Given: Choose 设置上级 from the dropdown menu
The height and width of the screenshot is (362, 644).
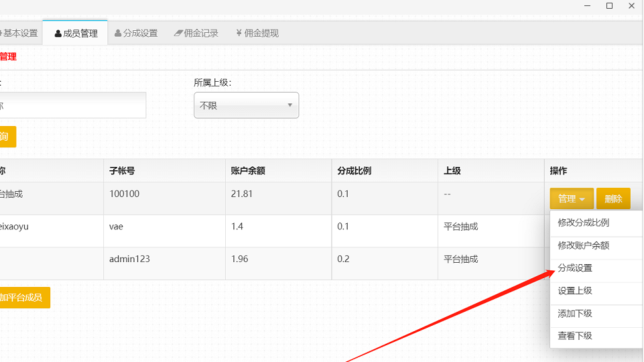Looking at the screenshot, I should click(x=575, y=291).
